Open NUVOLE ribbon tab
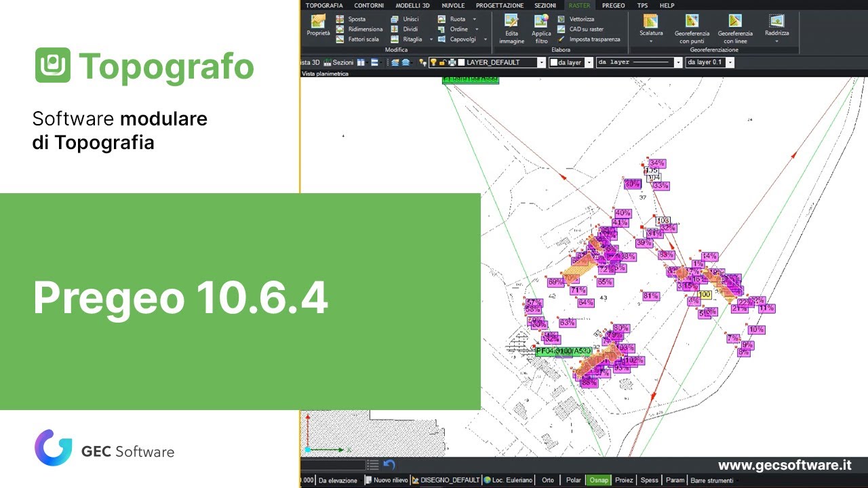The width and height of the screenshot is (868, 488). (453, 5)
